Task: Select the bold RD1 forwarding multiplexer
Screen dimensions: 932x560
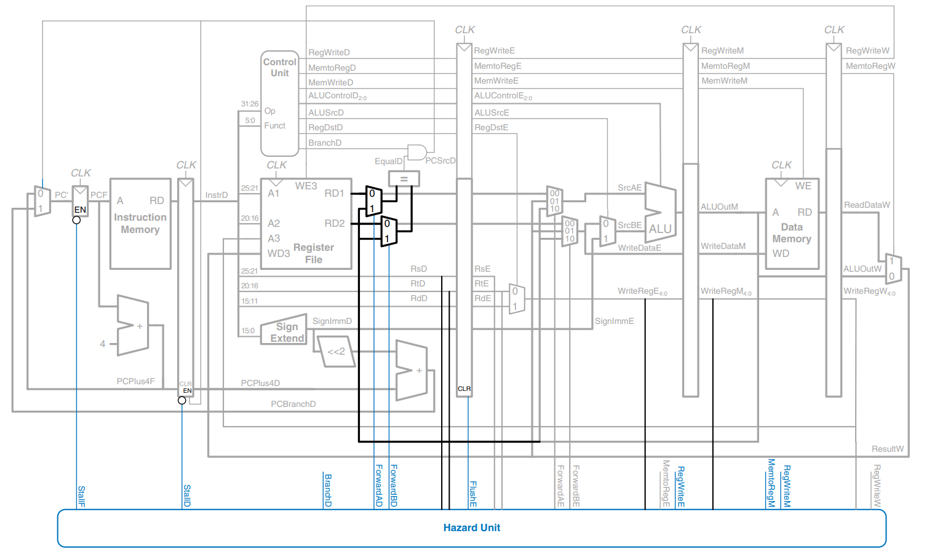Action: [x=373, y=201]
